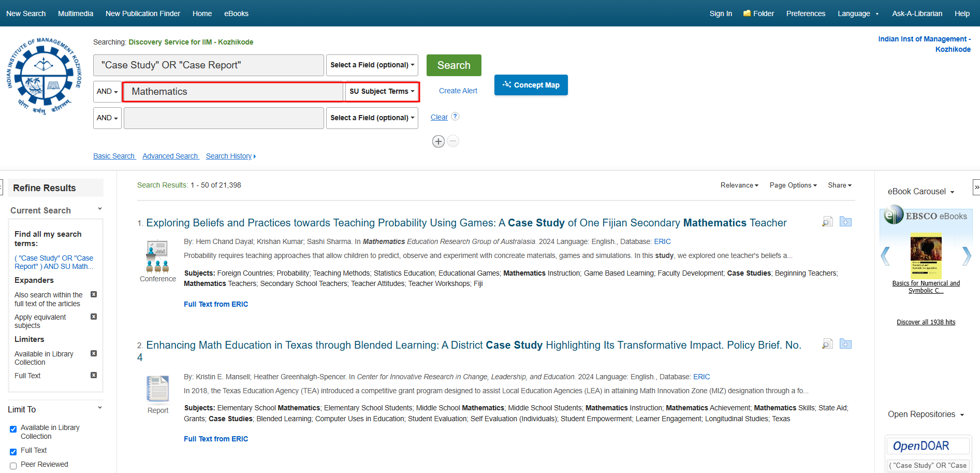Open the SU Subject Terms field dropdown
980x473 pixels.
(382, 92)
